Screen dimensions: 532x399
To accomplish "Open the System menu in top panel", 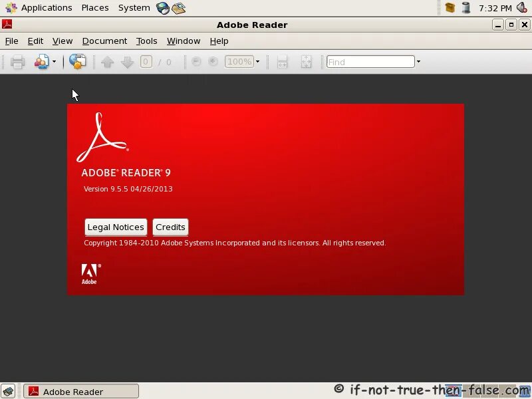I will 134,8.
